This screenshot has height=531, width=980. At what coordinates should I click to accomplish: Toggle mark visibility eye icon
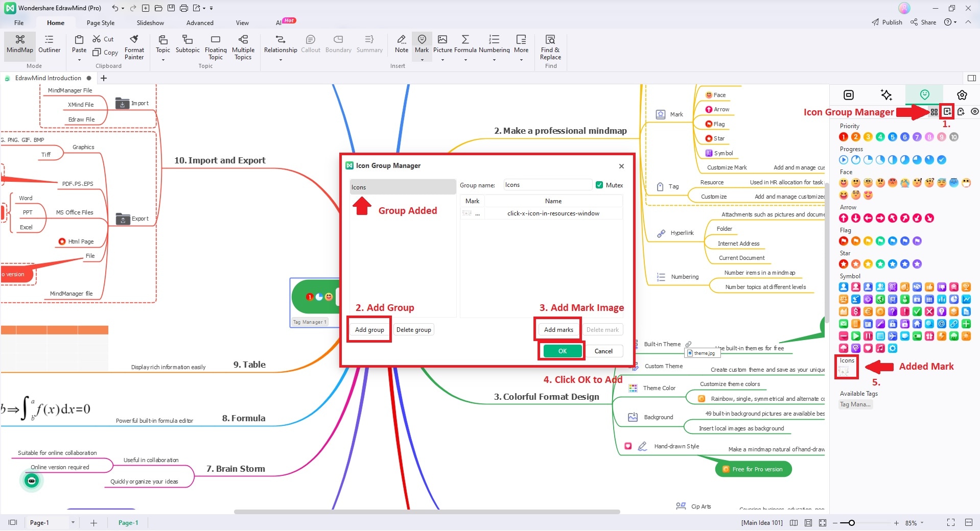click(975, 112)
